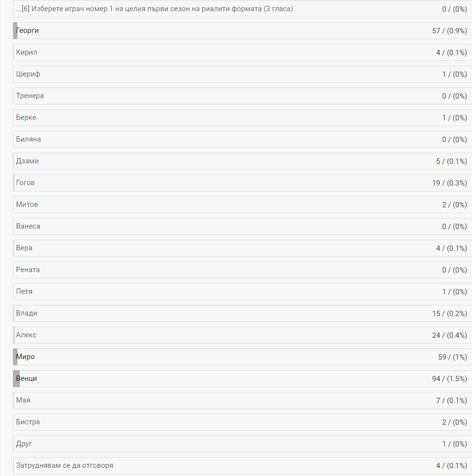
Task: Click the Венци vote bar
Action: pos(16,378)
